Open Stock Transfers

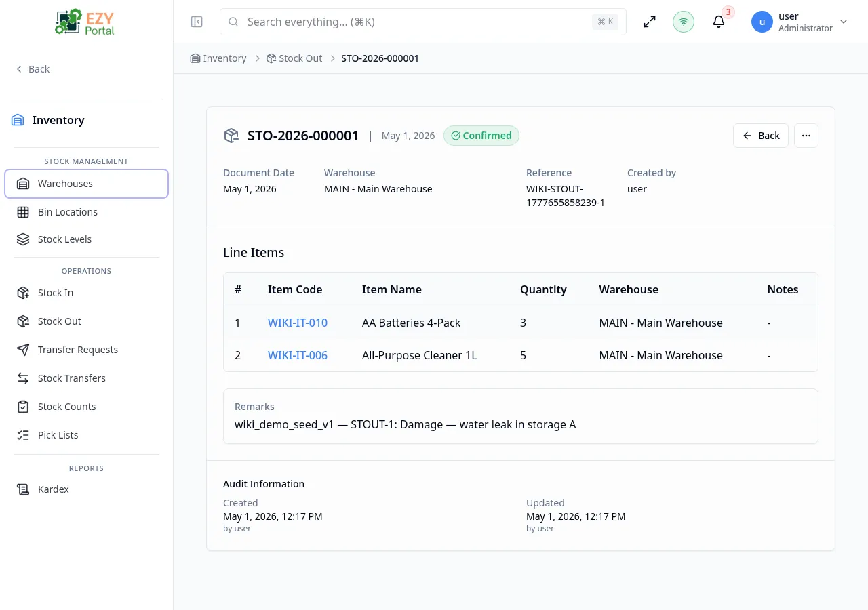pos(86,378)
